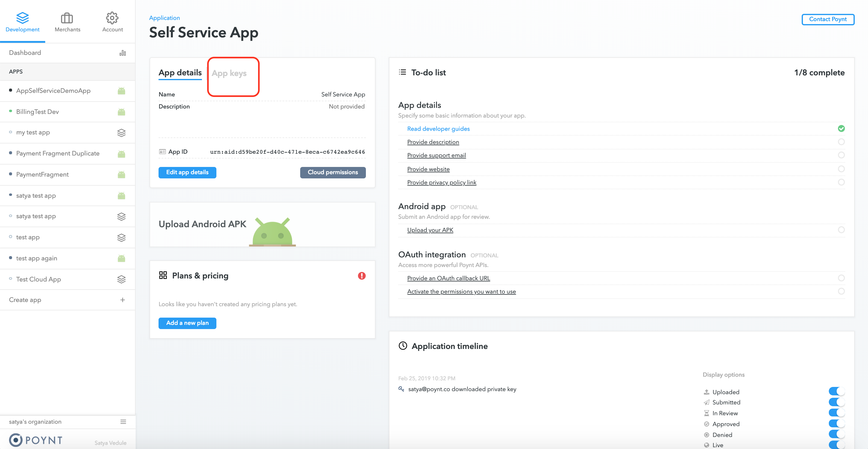Switch to the App details tab
868x449 pixels.
[x=180, y=73]
